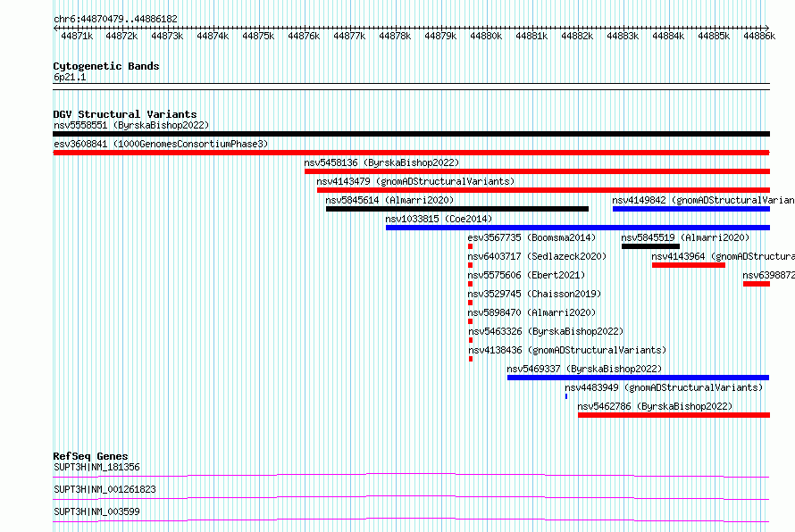This screenshot has height=532, width=795.
Task: Click the magenta NM_181356 transcript line
Action: [411, 475]
